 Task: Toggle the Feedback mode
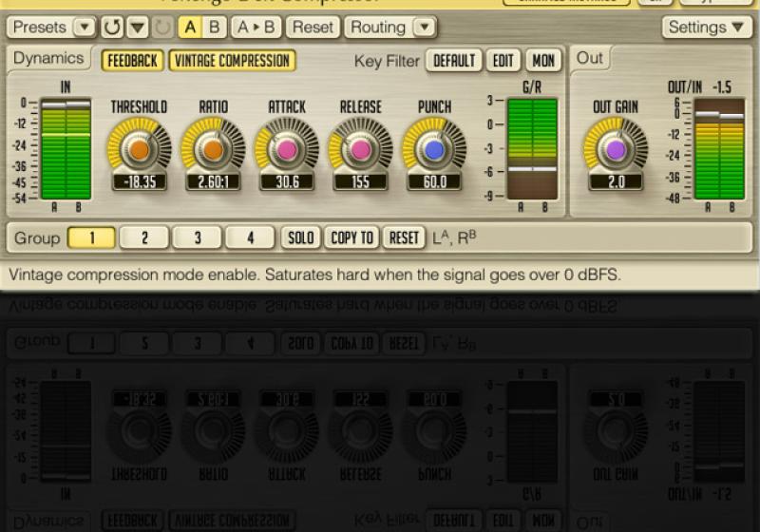click(x=132, y=61)
